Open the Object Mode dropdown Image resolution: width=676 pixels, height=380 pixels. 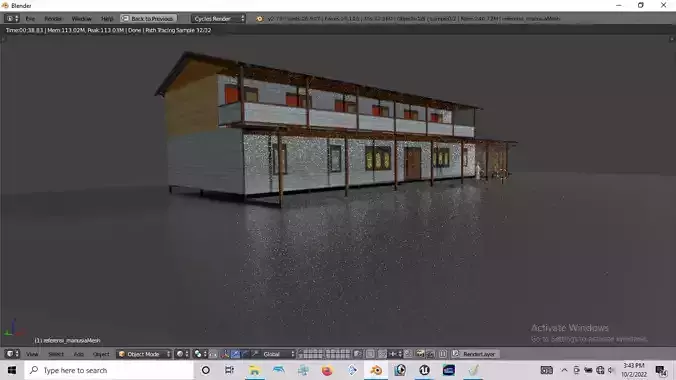(x=144, y=354)
